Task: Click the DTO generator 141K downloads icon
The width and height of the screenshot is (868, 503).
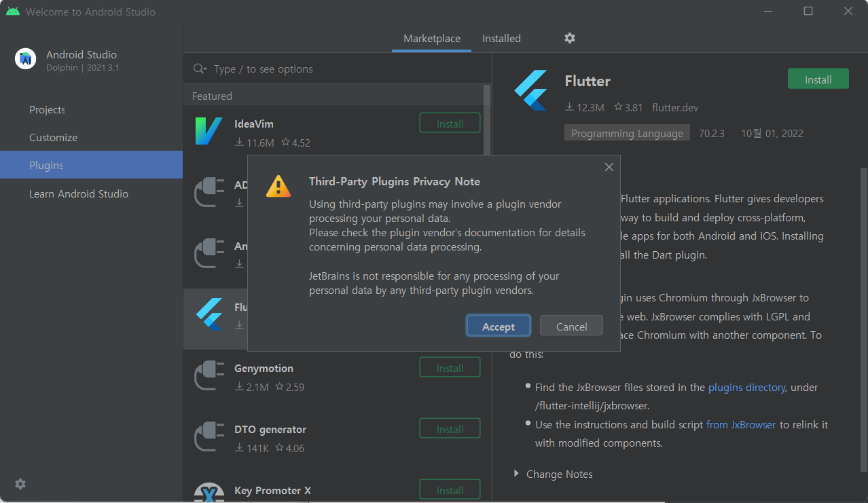Action: pyautogui.click(x=239, y=448)
